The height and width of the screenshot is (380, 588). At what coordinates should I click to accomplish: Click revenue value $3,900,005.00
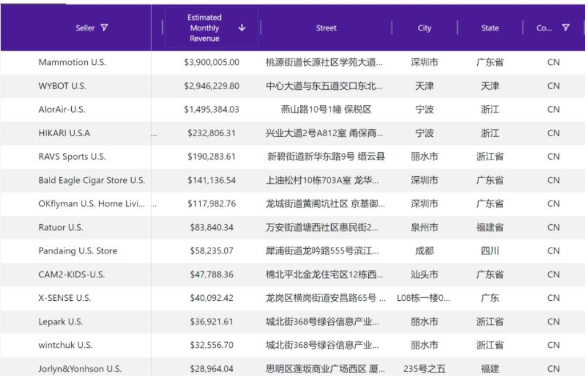[212, 63]
